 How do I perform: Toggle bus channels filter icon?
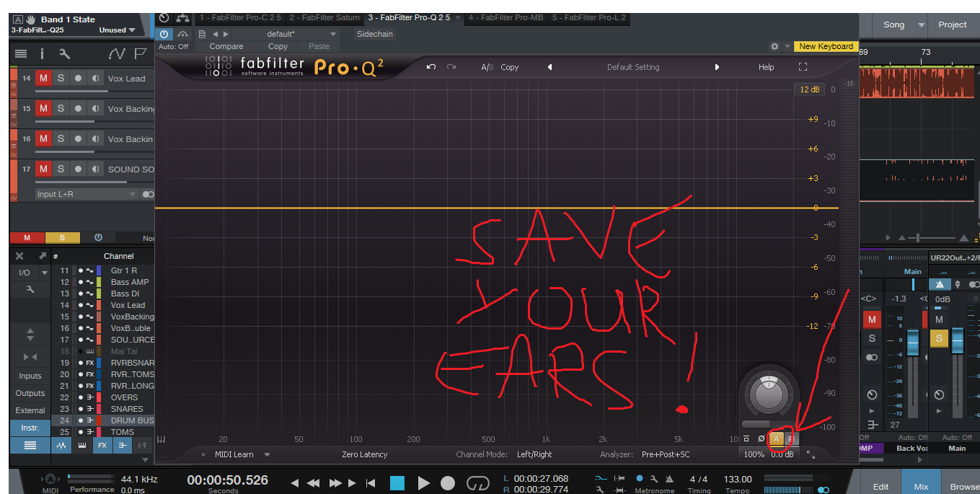123,446
